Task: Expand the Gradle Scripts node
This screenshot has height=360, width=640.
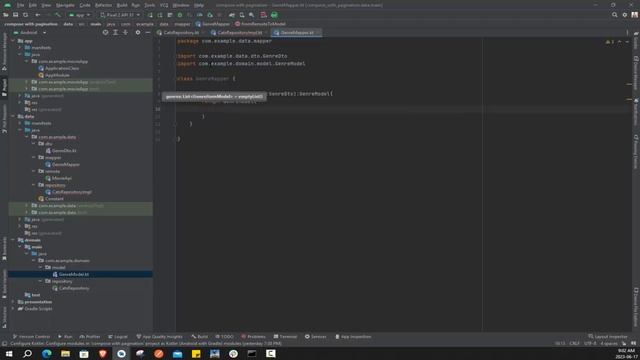Action: coord(13,309)
